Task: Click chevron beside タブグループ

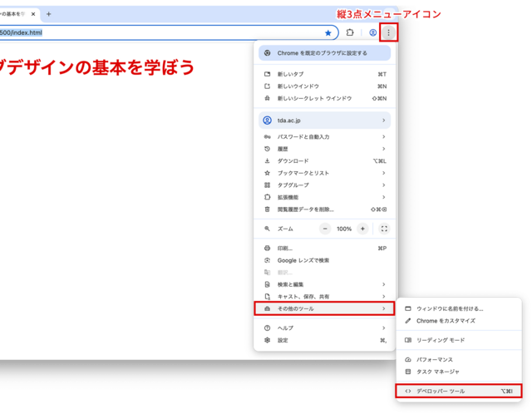Action: (x=384, y=185)
